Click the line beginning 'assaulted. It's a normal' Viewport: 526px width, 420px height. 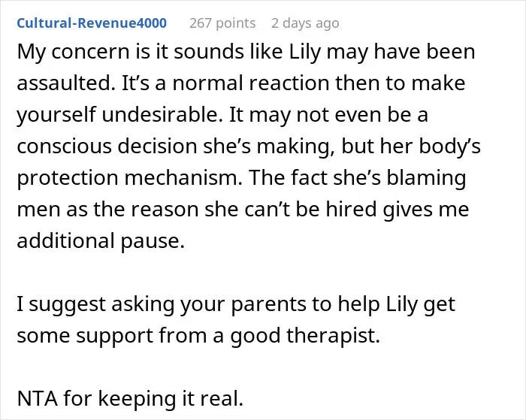[241, 83]
